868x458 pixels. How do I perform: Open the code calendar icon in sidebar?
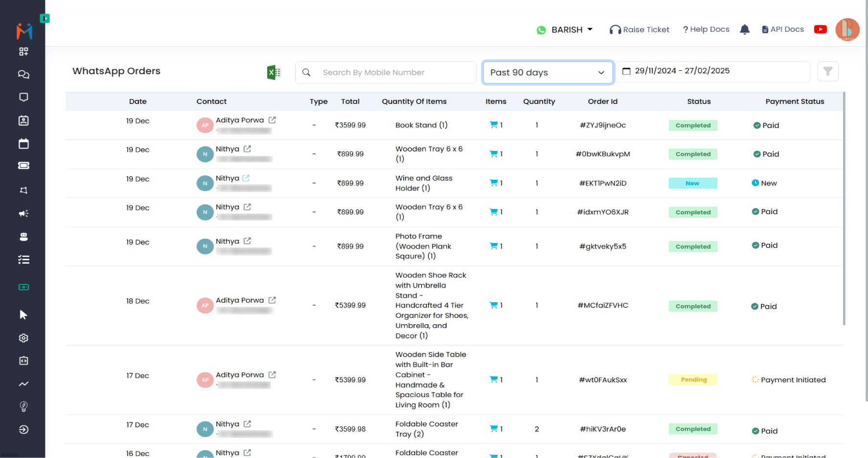pyautogui.click(x=23, y=360)
